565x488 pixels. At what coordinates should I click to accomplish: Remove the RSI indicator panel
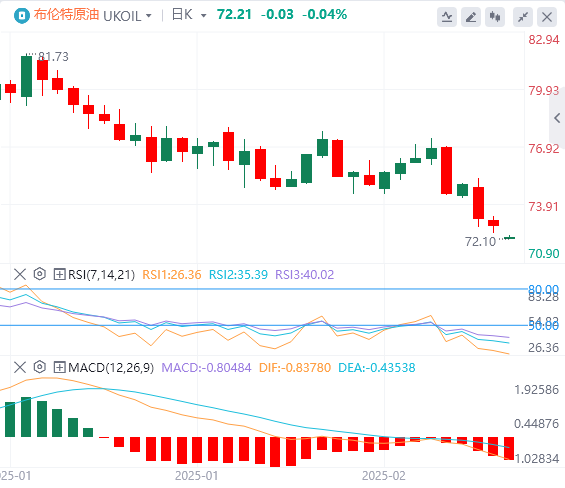click(20, 274)
